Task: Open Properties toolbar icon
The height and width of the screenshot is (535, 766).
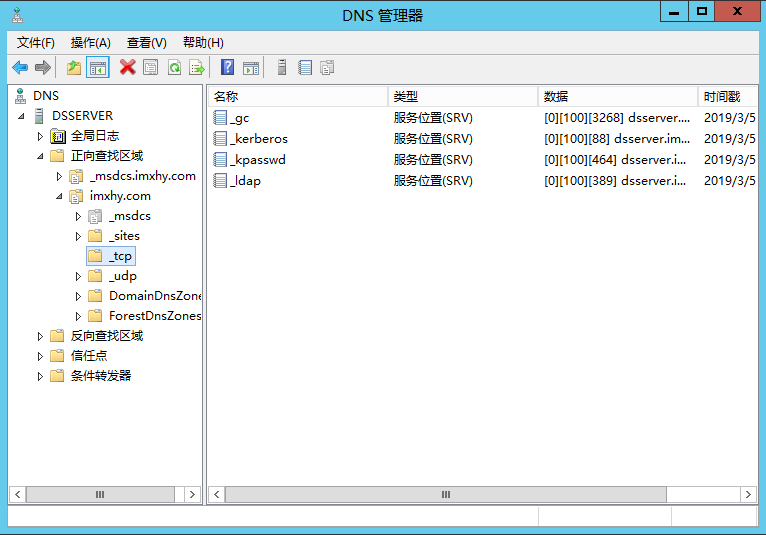Action: (150, 67)
